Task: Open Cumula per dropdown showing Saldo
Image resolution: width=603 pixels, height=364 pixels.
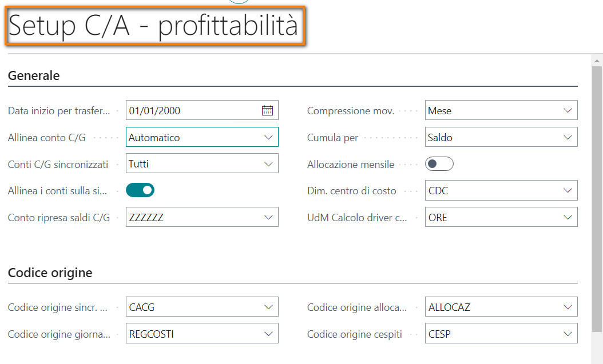Action: point(568,137)
